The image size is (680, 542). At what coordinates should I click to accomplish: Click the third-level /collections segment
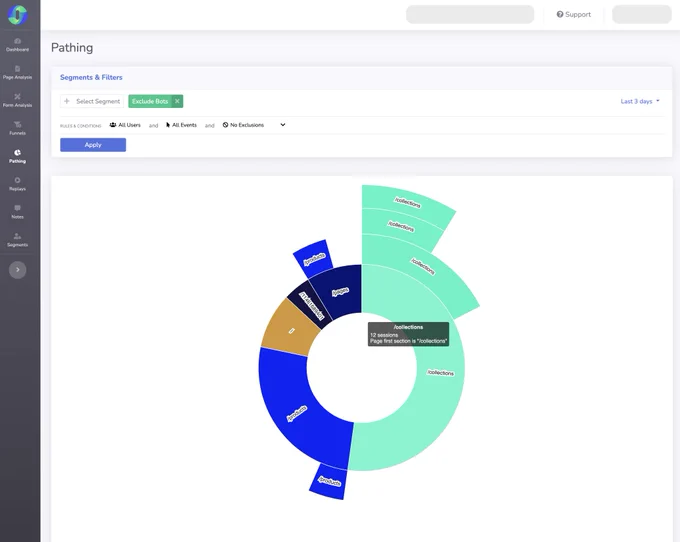click(399, 228)
